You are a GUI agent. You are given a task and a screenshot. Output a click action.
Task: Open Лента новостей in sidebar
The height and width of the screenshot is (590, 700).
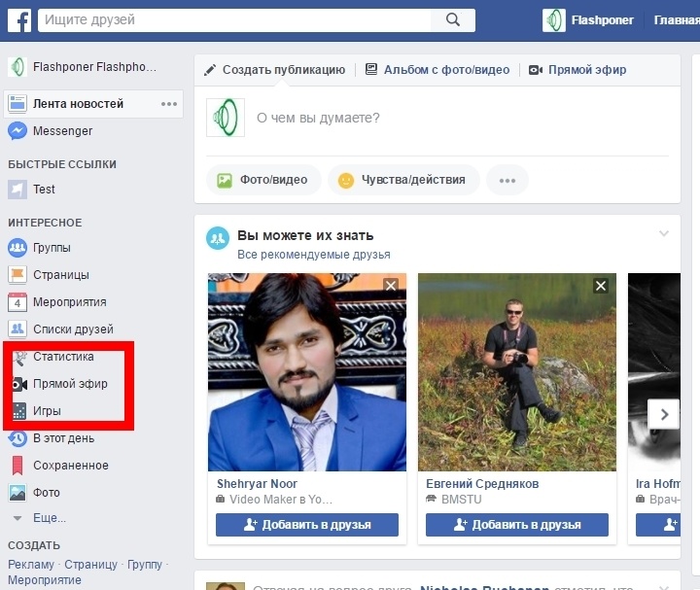point(93,104)
